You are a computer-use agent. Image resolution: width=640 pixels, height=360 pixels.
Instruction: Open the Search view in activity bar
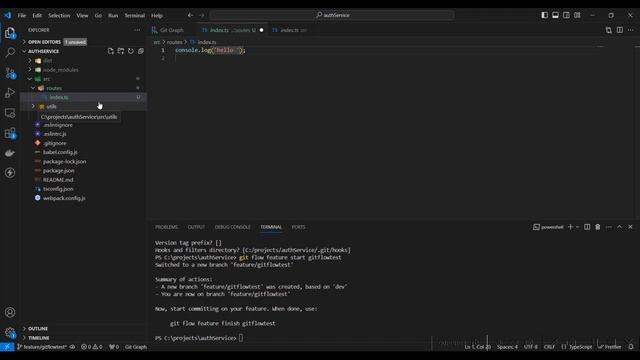pyautogui.click(x=10, y=52)
